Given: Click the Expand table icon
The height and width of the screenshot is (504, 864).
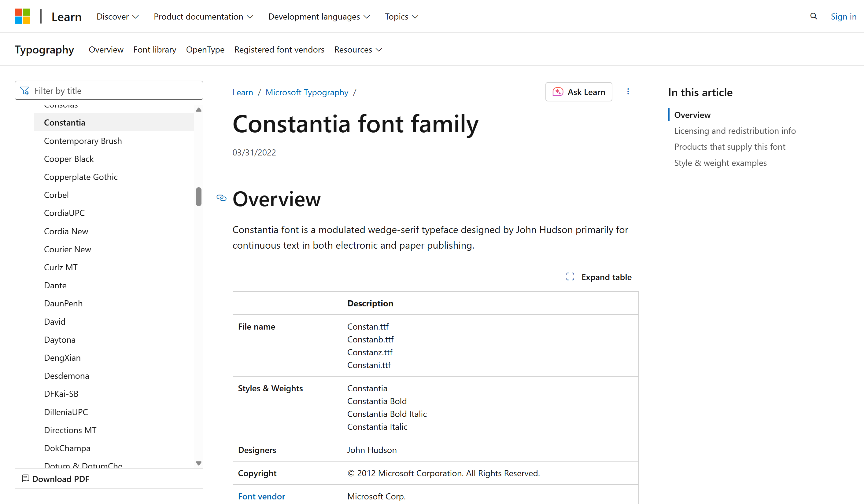Looking at the screenshot, I should [x=570, y=276].
